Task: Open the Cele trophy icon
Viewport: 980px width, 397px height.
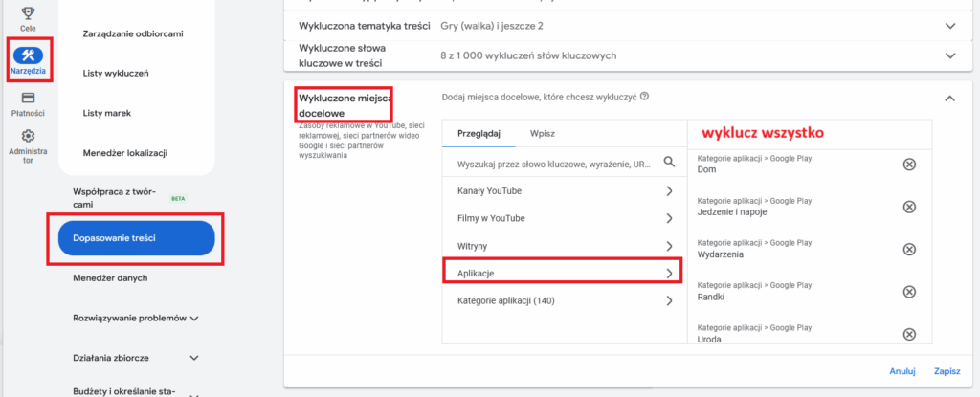Action: 28,12
